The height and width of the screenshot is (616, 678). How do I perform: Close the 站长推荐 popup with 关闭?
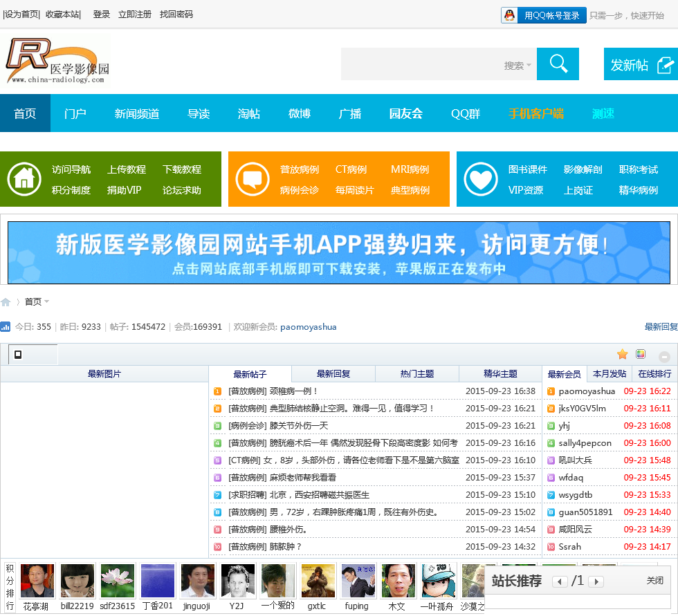(654, 580)
